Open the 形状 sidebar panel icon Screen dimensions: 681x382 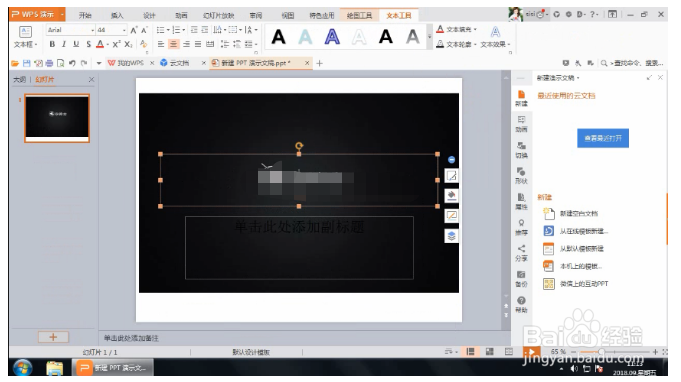tap(521, 176)
